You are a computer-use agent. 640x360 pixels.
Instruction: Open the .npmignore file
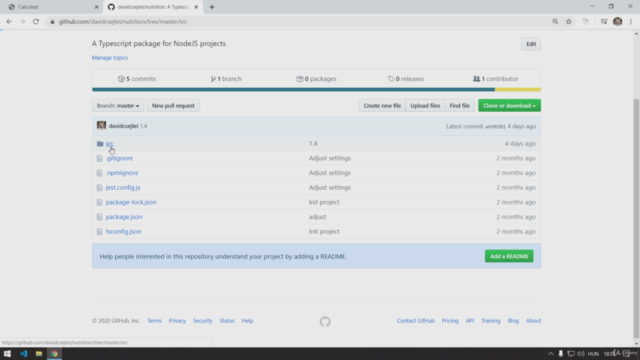(x=122, y=173)
